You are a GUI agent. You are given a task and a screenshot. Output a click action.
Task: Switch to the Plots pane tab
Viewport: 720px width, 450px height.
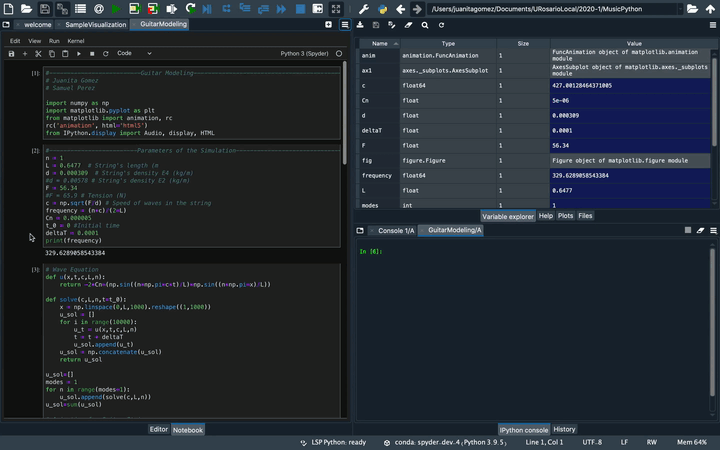pos(565,215)
